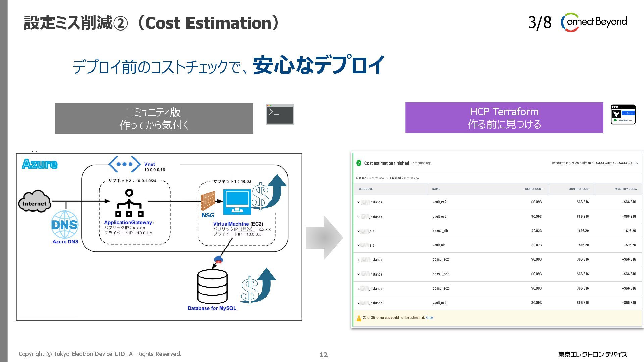Viewport: 644px width, 362px height.
Task: Click the Azure logo in the diagram
Action: coord(40,164)
